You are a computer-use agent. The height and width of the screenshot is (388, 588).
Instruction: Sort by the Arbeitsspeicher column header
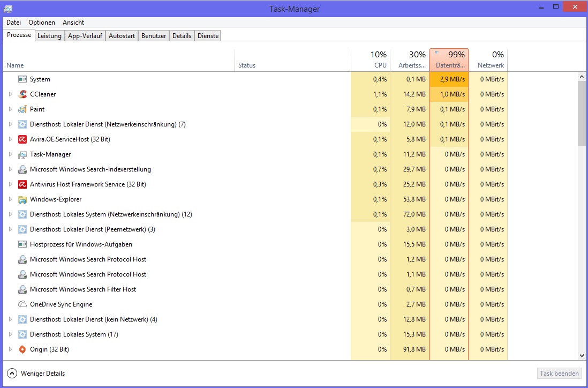[410, 60]
